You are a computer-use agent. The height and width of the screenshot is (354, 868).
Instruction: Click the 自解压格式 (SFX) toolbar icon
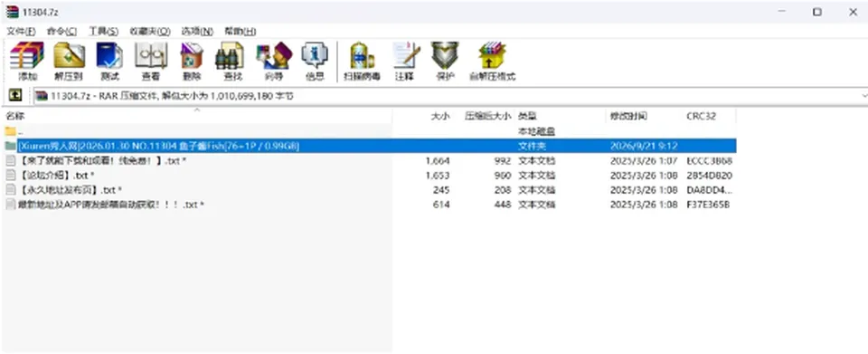[492, 61]
